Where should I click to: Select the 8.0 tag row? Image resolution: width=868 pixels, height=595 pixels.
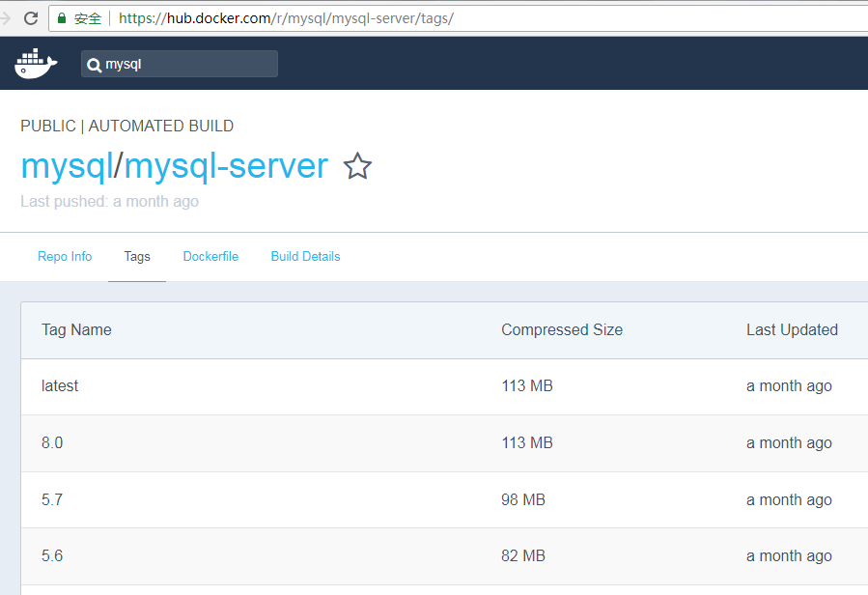[52, 442]
